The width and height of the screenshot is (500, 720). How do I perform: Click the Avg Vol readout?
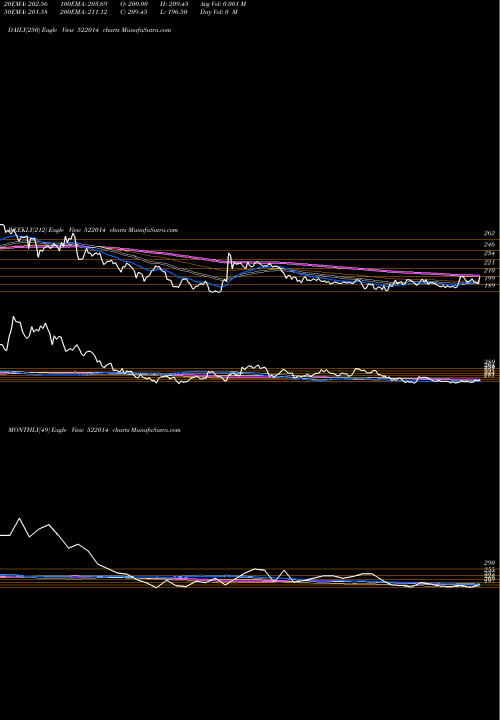[x=223, y=4]
